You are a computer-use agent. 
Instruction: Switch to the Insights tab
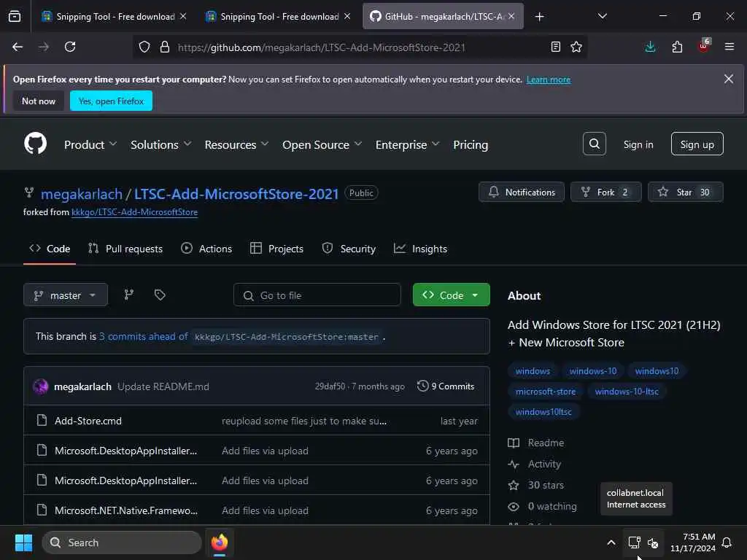pos(420,249)
